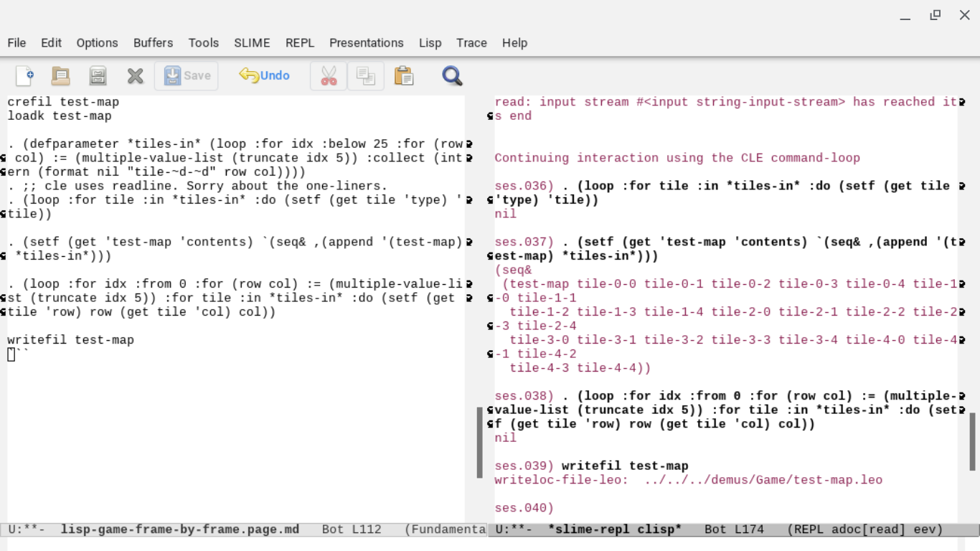This screenshot has width=980, height=551.
Task: Open the File menu
Action: 17,43
